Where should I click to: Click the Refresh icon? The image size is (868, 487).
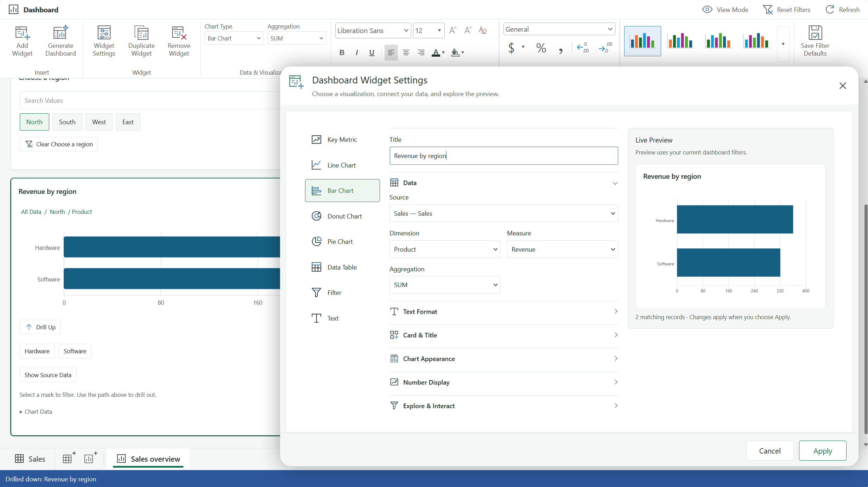830,10
